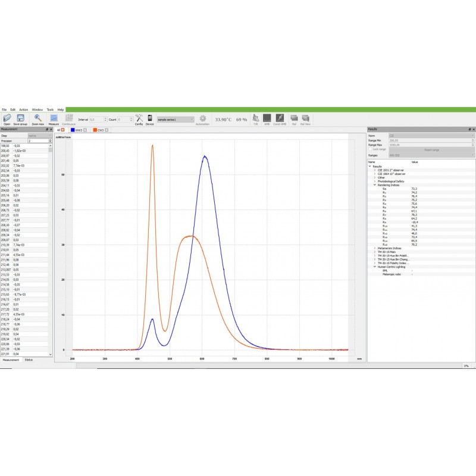
Task: Click the Zoom max magnifier icon
Action: [x=37, y=118]
